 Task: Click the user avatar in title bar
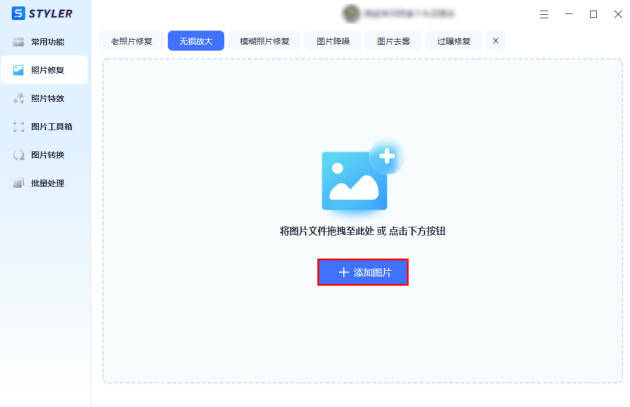point(351,14)
